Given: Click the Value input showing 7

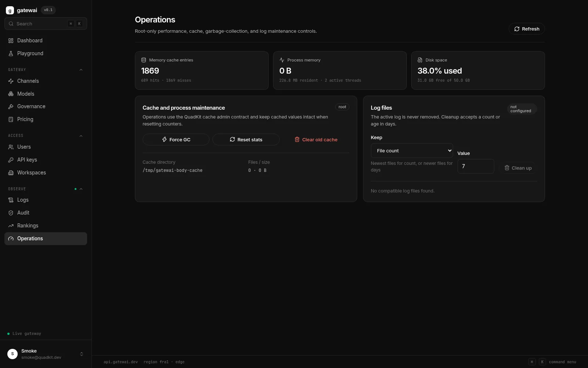Looking at the screenshot, I should (476, 166).
